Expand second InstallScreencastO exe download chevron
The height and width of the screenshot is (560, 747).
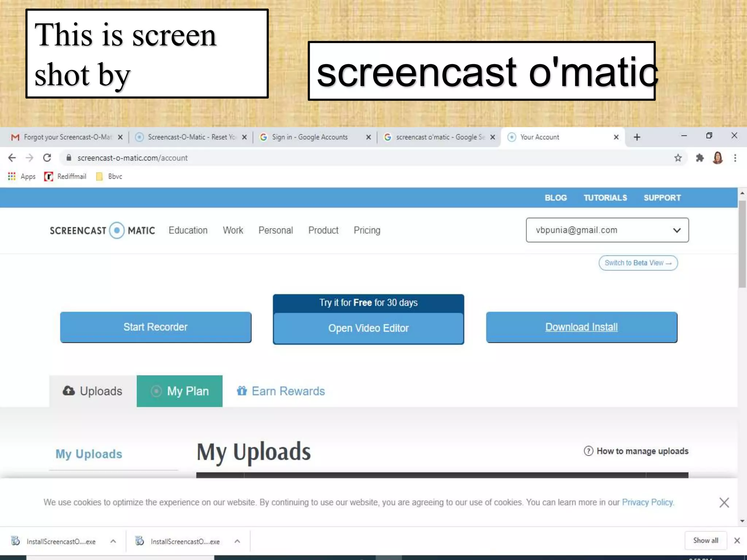(x=237, y=541)
